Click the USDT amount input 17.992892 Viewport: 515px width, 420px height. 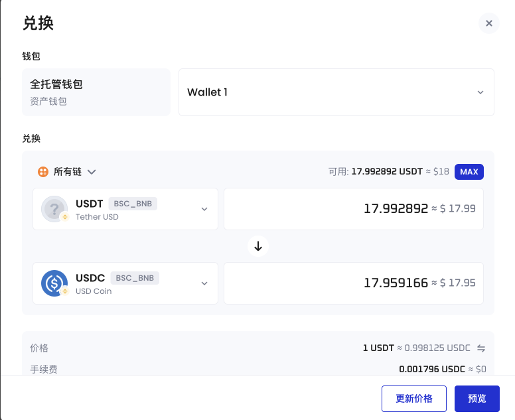pos(354,209)
